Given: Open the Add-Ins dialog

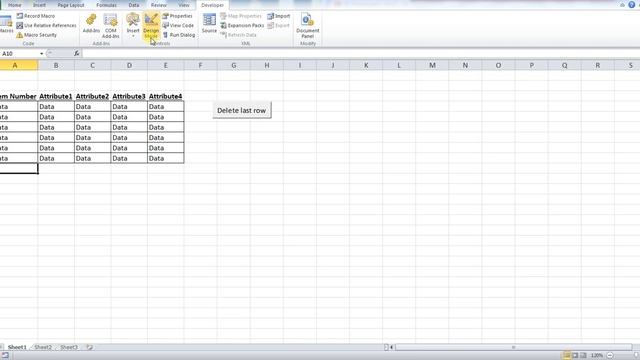Looking at the screenshot, I should (91, 24).
